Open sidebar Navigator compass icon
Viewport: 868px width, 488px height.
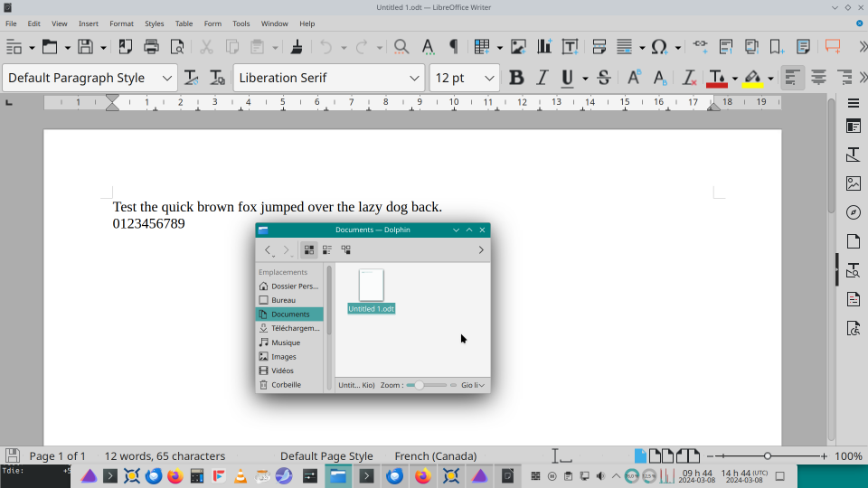tap(854, 212)
